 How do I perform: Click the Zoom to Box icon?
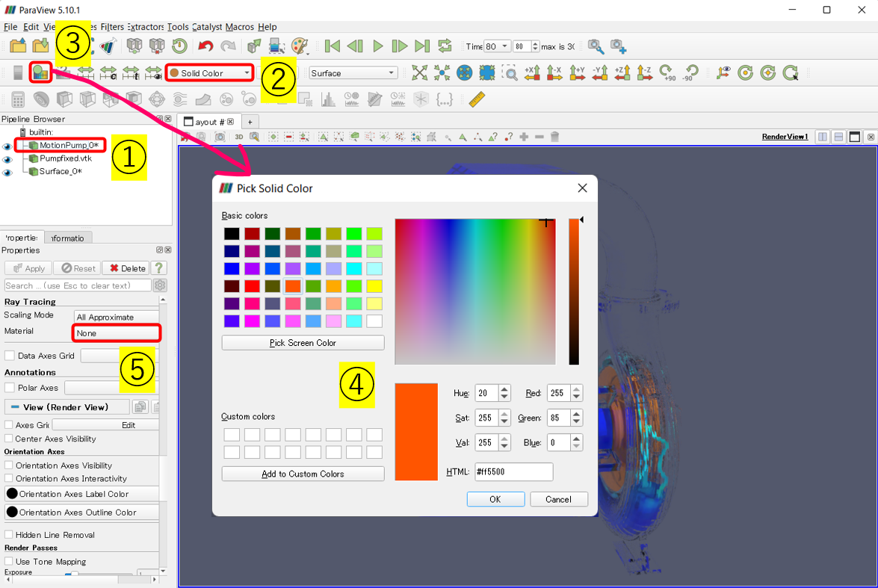[510, 72]
